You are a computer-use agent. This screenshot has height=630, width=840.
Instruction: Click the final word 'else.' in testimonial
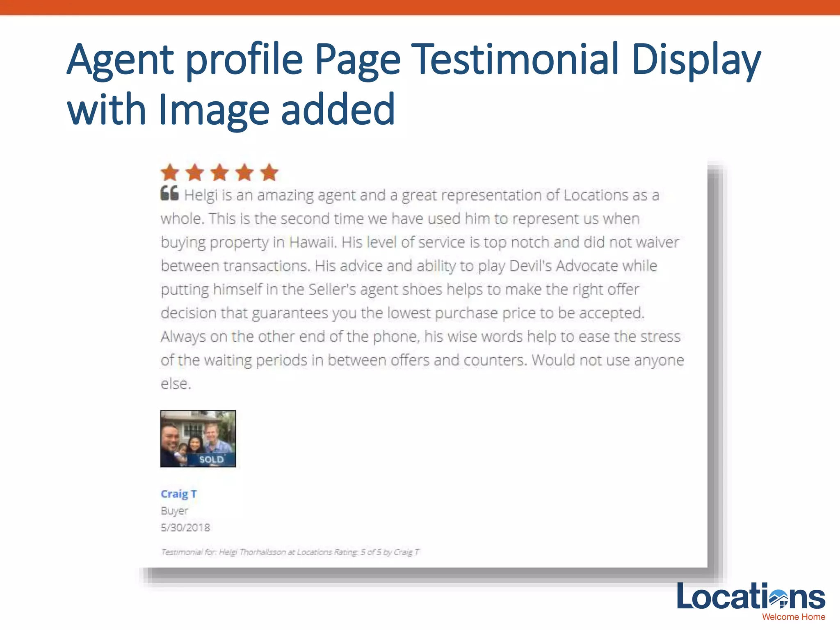coord(176,384)
